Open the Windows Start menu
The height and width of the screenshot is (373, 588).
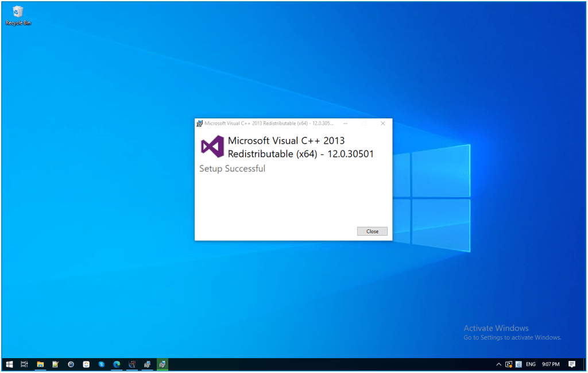[9, 364]
